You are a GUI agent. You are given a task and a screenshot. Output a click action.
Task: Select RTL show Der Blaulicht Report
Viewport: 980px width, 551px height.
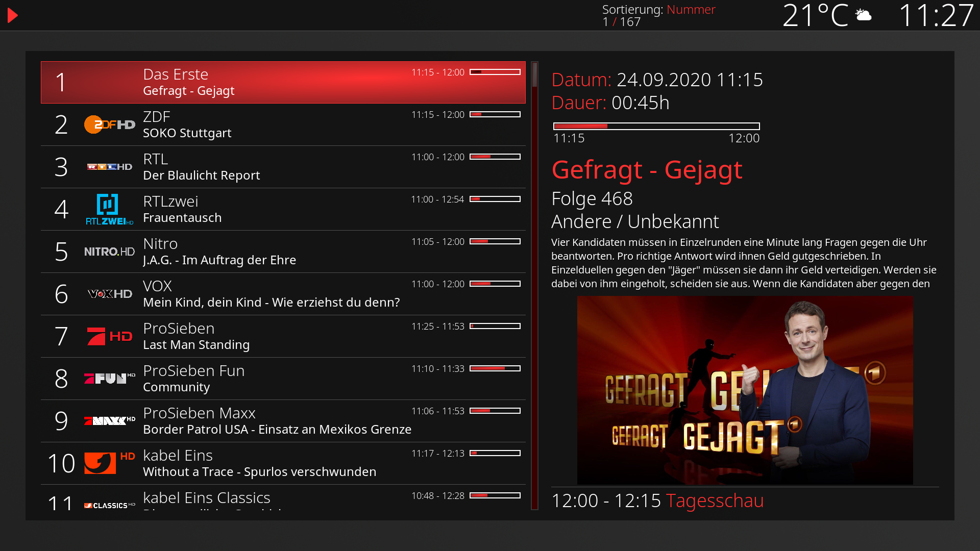(x=202, y=175)
